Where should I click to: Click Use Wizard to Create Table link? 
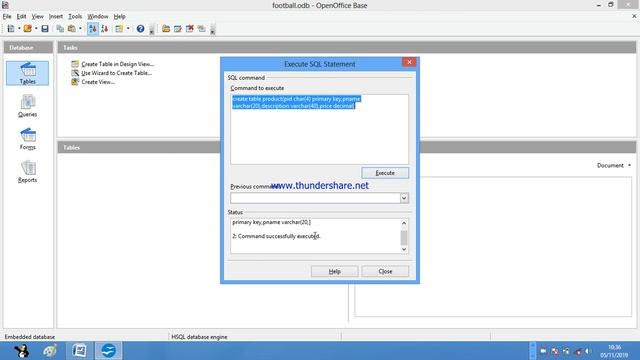coord(116,73)
